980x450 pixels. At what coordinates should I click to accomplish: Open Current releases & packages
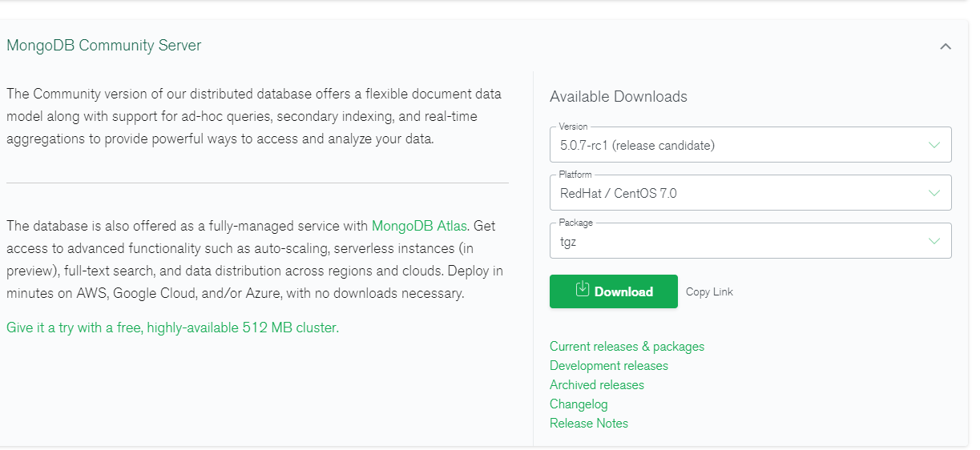[627, 347]
